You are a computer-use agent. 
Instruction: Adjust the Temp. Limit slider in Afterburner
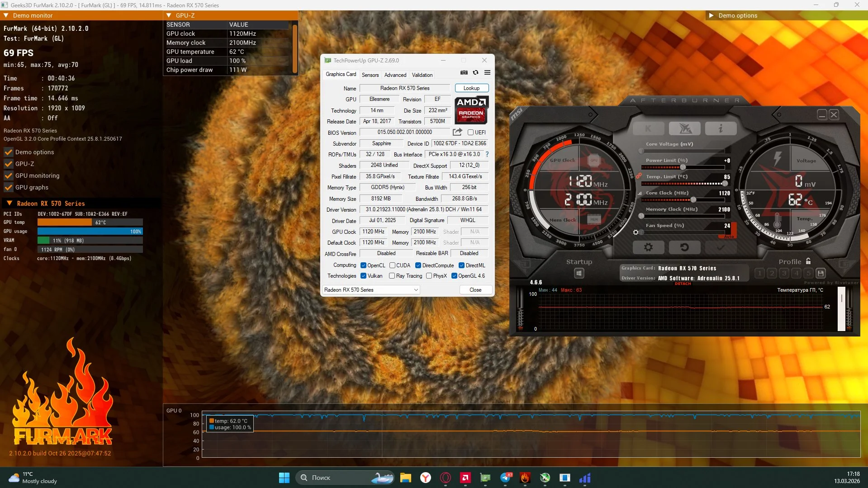(683, 183)
